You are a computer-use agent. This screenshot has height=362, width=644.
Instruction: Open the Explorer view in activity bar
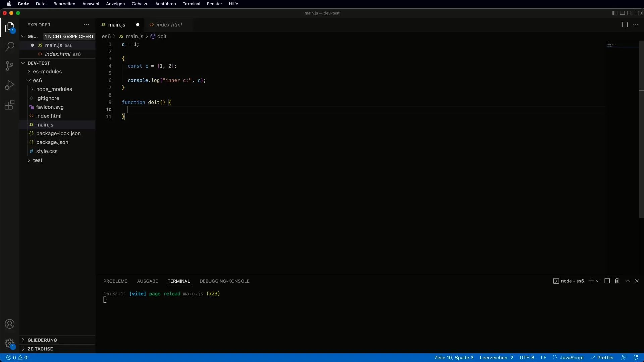[10, 27]
